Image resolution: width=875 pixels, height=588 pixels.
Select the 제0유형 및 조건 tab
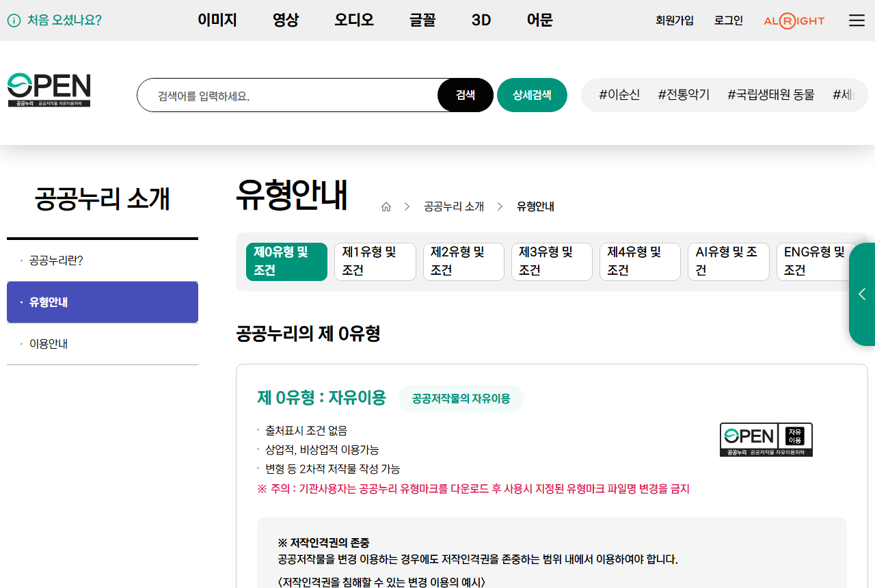286,262
